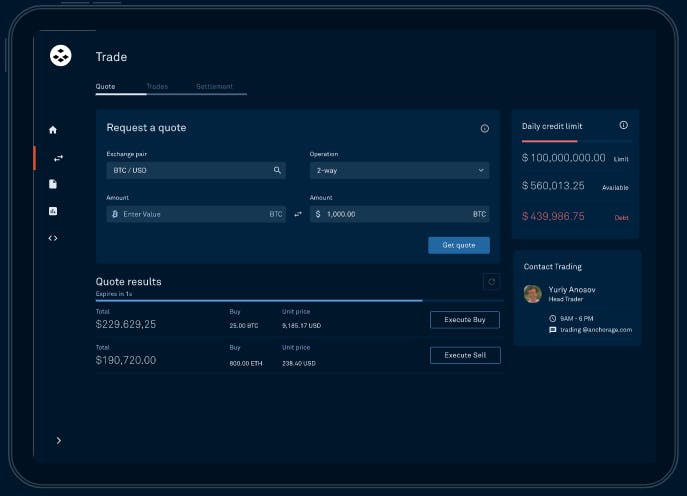Click the $229,629,25 total
Viewport: 687px width, 496px height.
pyautogui.click(x=126, y=324)
